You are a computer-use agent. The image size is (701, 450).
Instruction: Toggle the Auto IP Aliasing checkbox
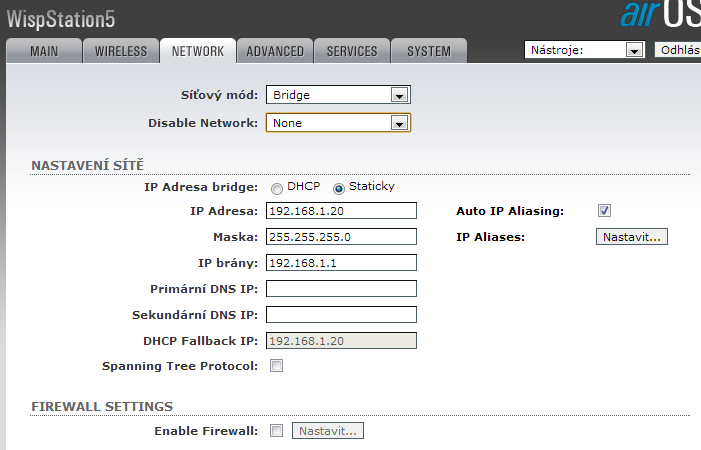coord(604,211)
